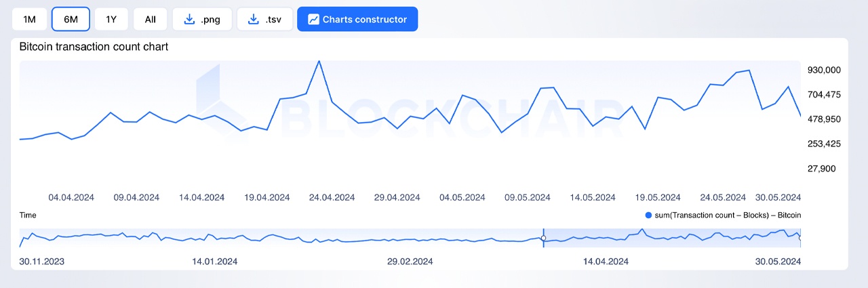Grab the left range navigator handle
This screenshot has width=868, height=288.
[x=543, y=238]
